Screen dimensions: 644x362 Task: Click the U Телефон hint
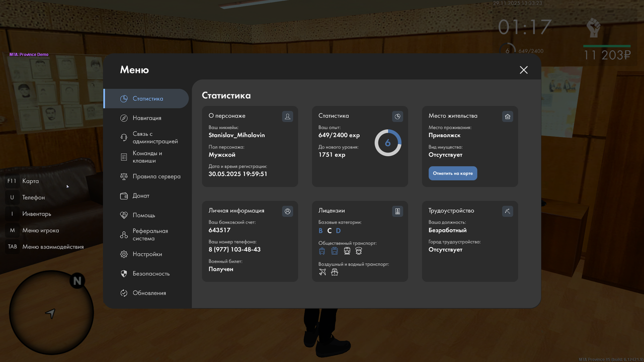coord(26,198)
